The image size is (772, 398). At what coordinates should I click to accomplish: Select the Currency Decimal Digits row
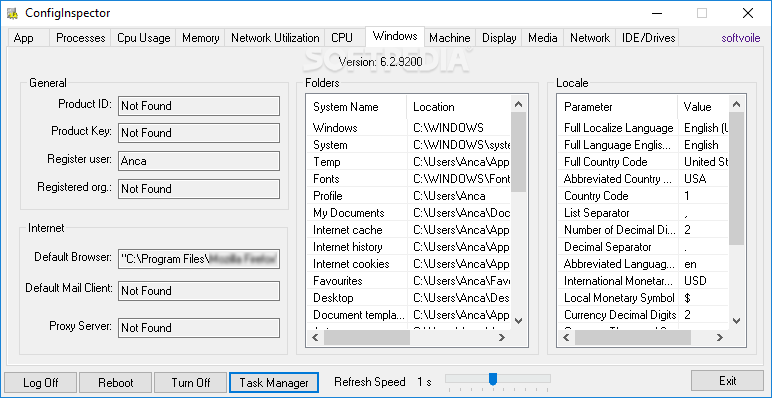click(643, 315)
